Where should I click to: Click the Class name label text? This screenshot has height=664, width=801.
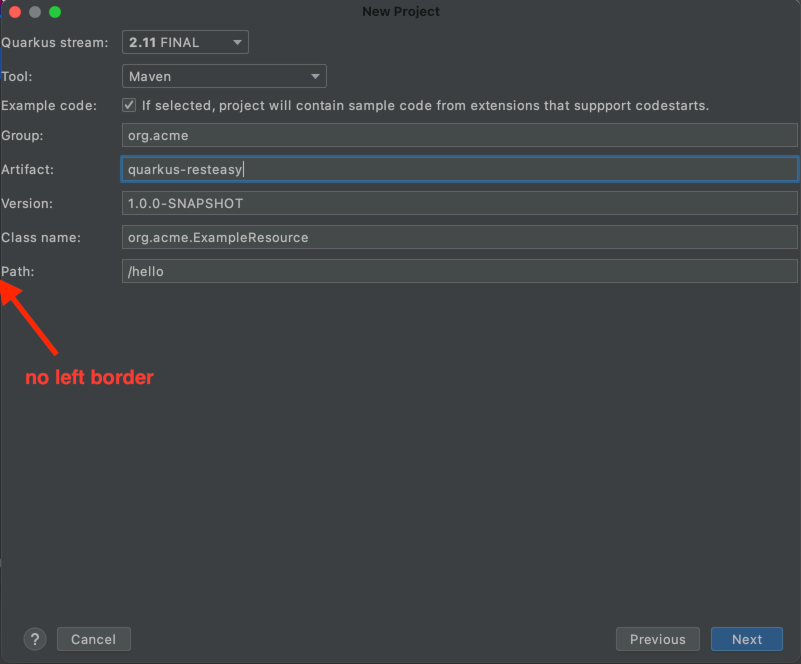click(41, 238)
